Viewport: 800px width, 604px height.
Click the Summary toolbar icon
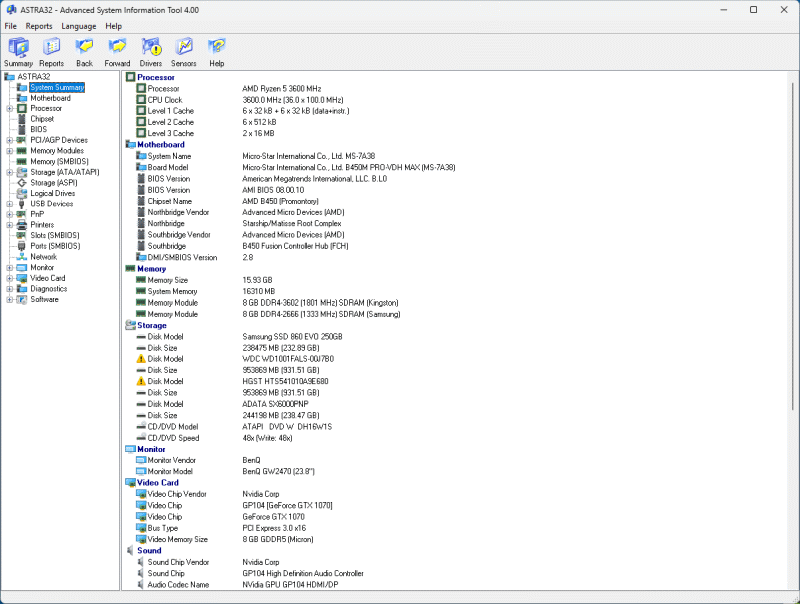point(18,51)
